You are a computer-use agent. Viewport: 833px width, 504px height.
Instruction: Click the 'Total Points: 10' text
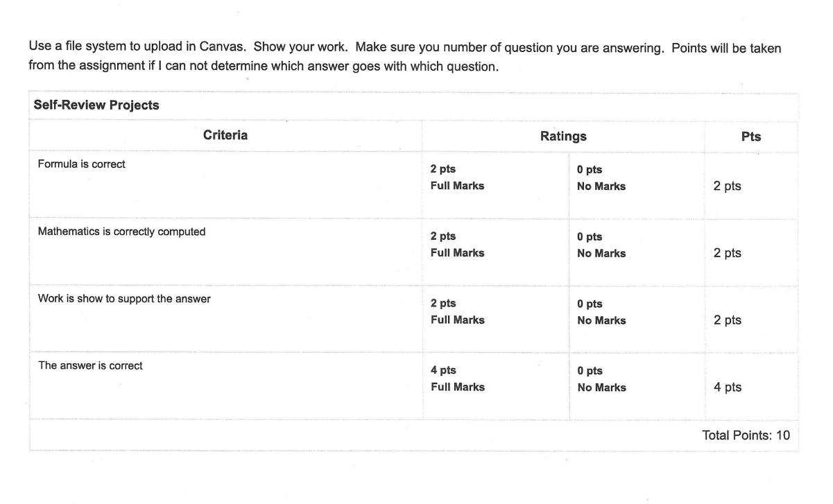(x=746, y=435)
